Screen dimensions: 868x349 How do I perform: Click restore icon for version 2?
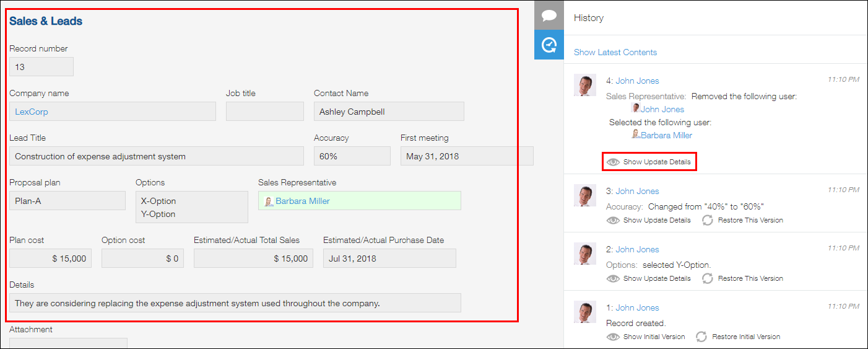[x=708, y=278]
